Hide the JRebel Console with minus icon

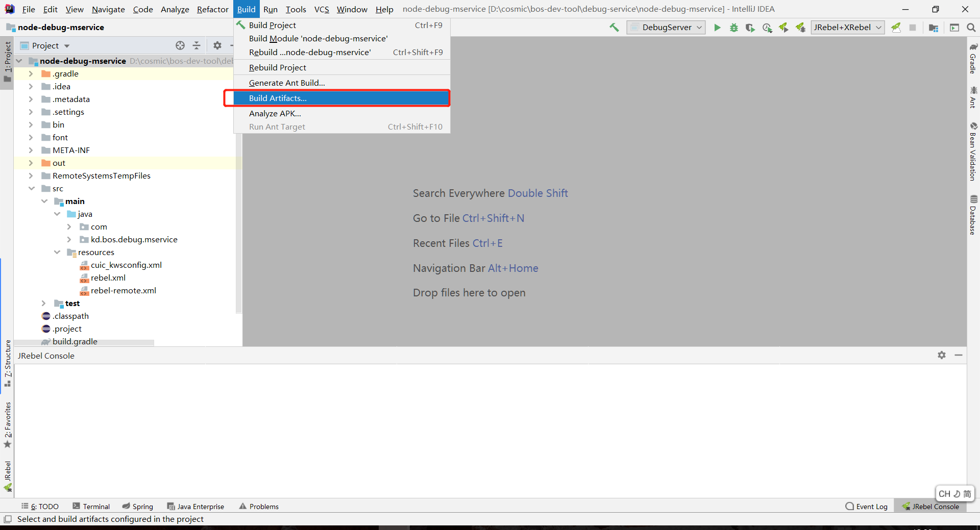(959, 355)
